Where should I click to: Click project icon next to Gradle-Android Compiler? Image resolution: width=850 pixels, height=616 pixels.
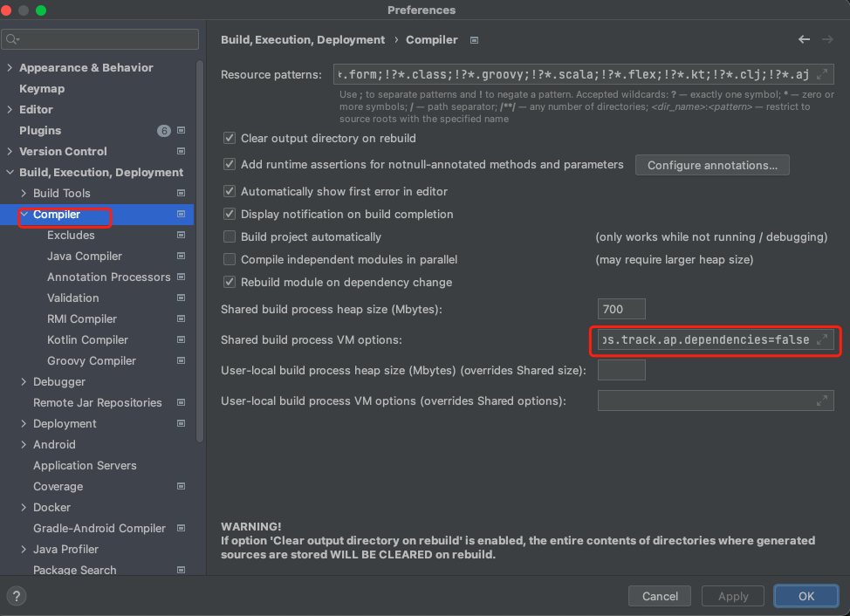tap(181, 528)
